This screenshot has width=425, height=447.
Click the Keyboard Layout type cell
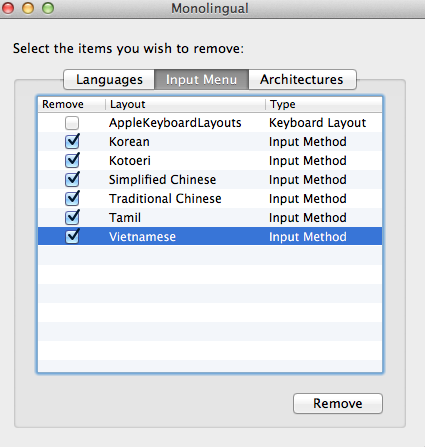(x=317, y=123)
